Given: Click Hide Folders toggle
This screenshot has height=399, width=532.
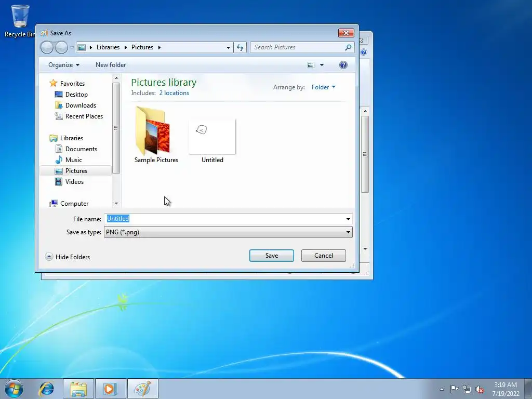Looking at the screenshot, I should tap(68, 257).
